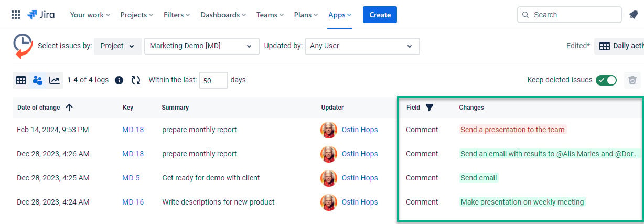Open the Project selector dropdown
This screenshot has height=224, width=644.
[118, 46]
